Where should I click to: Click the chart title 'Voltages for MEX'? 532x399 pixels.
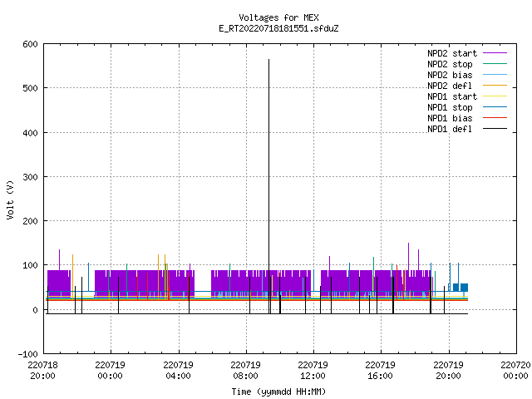pyautogui.click(x=278, y=17)
